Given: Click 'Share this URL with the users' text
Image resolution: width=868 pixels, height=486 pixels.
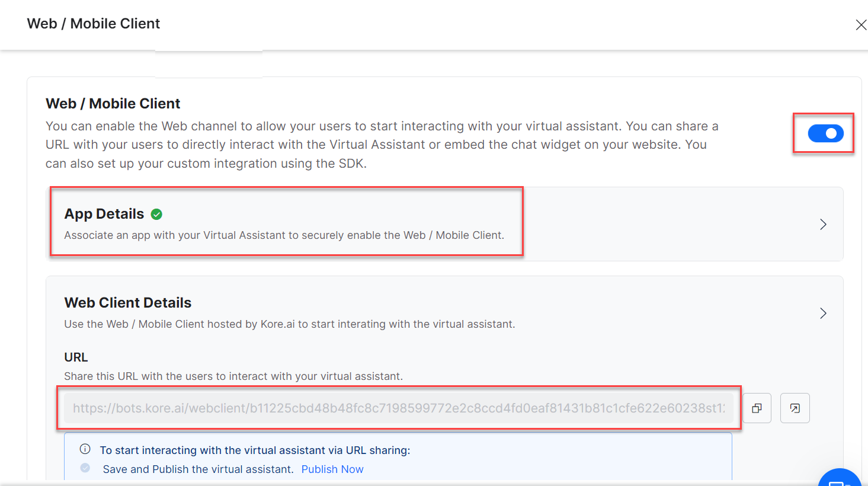Looking at the screenshot, I should 233,376.
